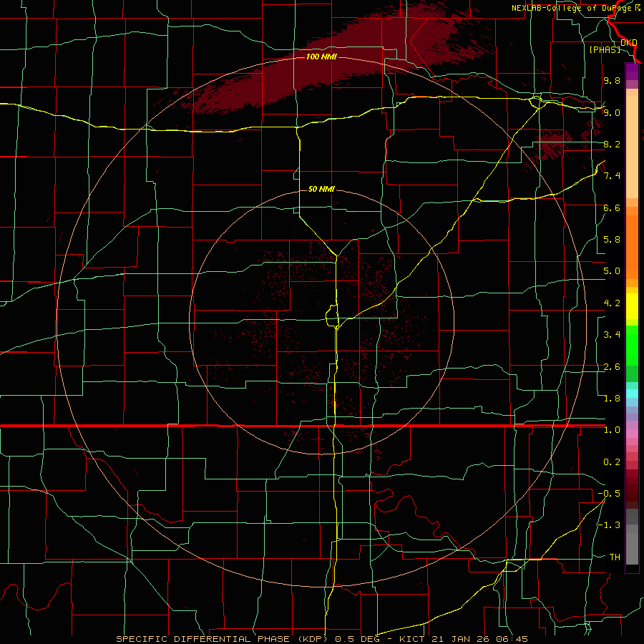Pick the solid orange segment of the color scale
The width and height of the screenshot is (644, 644).
click(x=632, y=247)
